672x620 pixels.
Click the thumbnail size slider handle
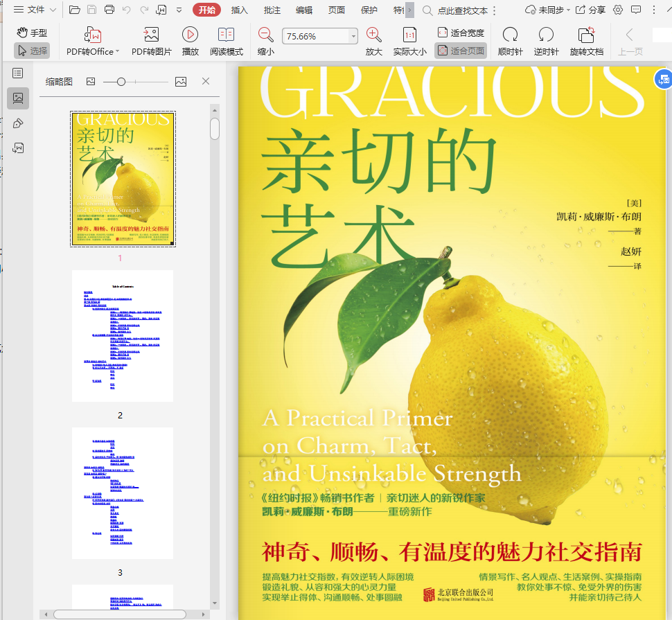[x=121, y=82]
